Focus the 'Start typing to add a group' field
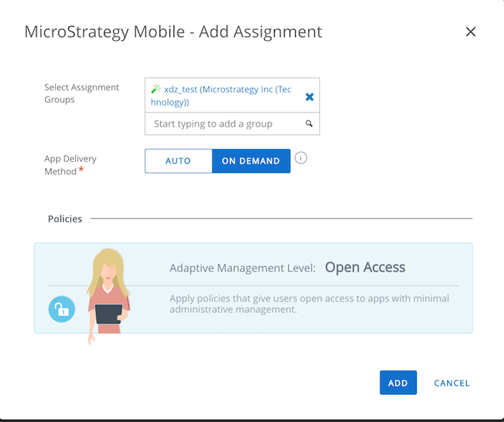The width and height of the screenshot is (504, 422). 232,124
